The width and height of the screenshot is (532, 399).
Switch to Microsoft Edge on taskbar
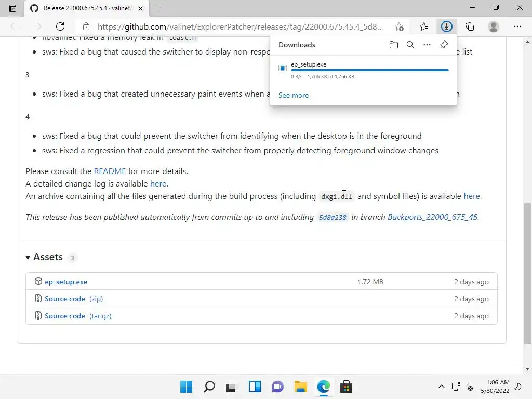click(323, 387)
